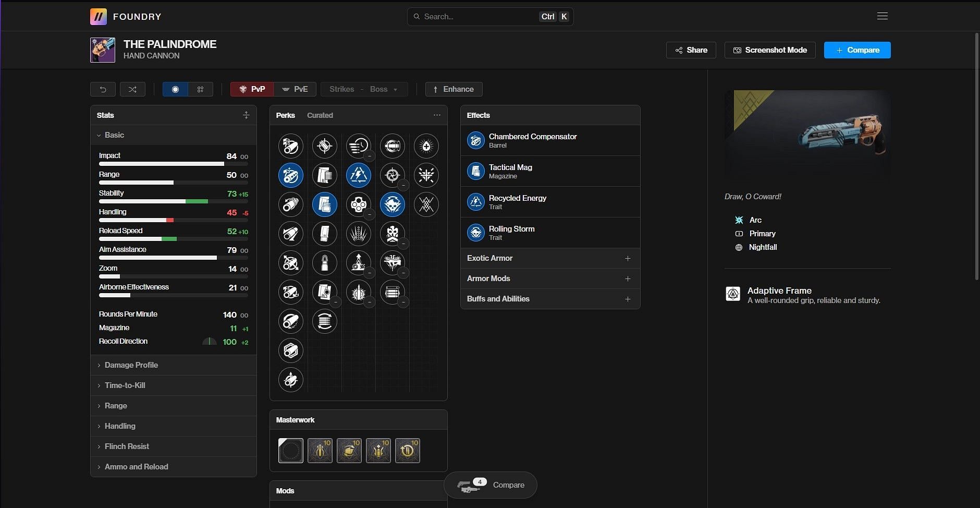
Task: Choose the Hammer-Forged Rifling perk icon
Action: (290, 321)
